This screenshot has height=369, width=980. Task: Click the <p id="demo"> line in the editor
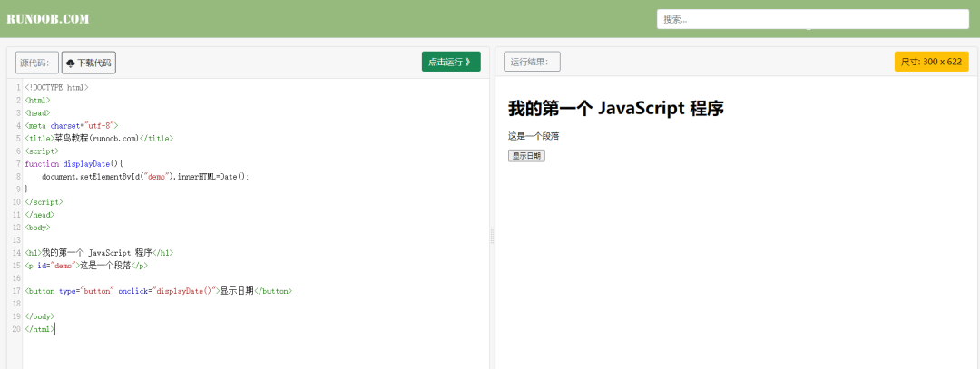(x=86, y=266)
